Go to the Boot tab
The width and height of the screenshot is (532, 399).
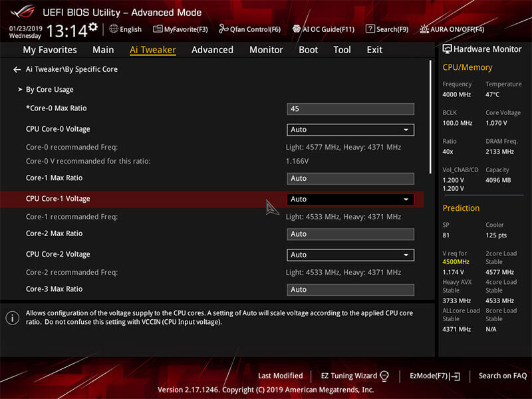(x=308, y=50)
